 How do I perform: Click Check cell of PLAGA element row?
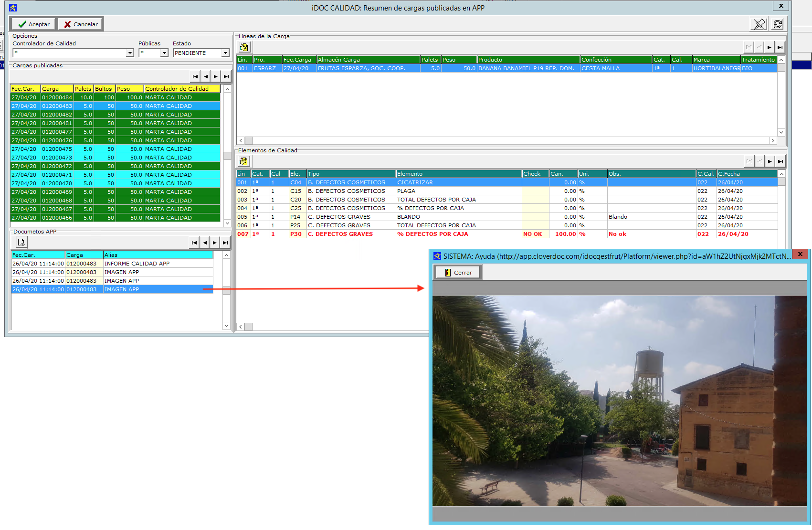(x=535, y=191)
